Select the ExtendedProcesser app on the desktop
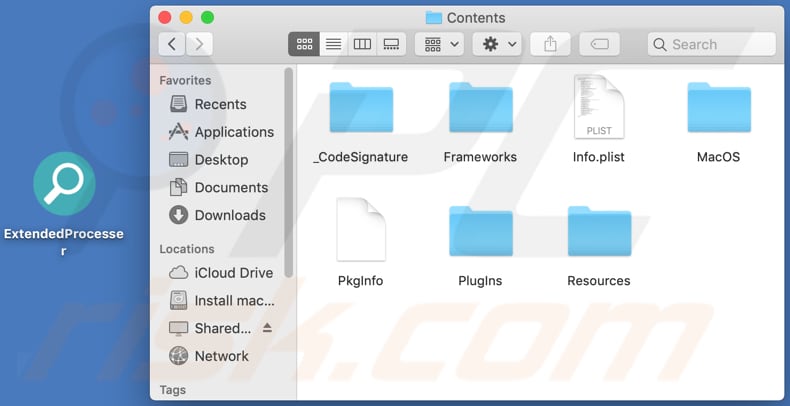This screenshot has width=790, height=406. pyautogui.click(x=64, y=184)
